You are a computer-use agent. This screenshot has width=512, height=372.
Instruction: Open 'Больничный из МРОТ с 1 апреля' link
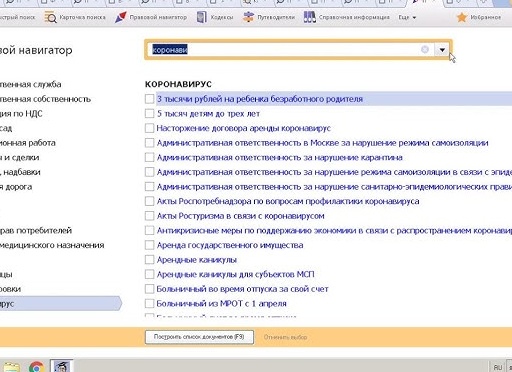click(x=221, y=304)
